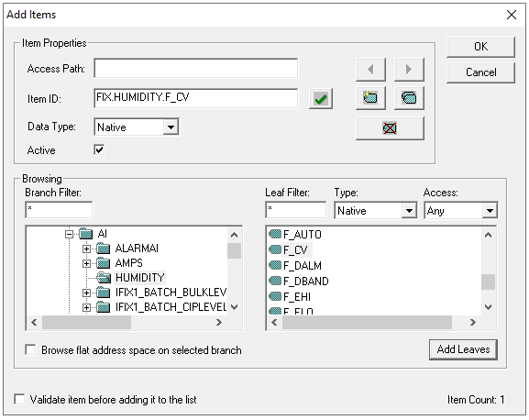
Task: Select the F_EHI leaf label
Action: pos(297,297)
